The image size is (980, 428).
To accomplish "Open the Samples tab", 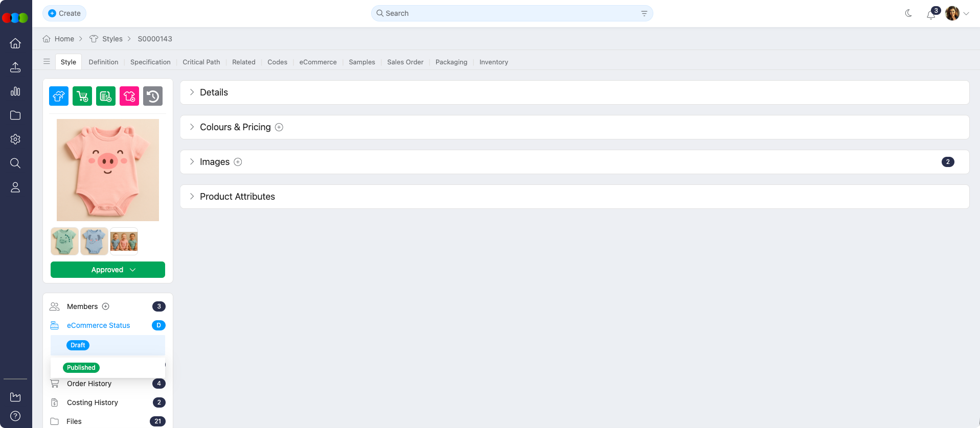I will coord(362,62).
